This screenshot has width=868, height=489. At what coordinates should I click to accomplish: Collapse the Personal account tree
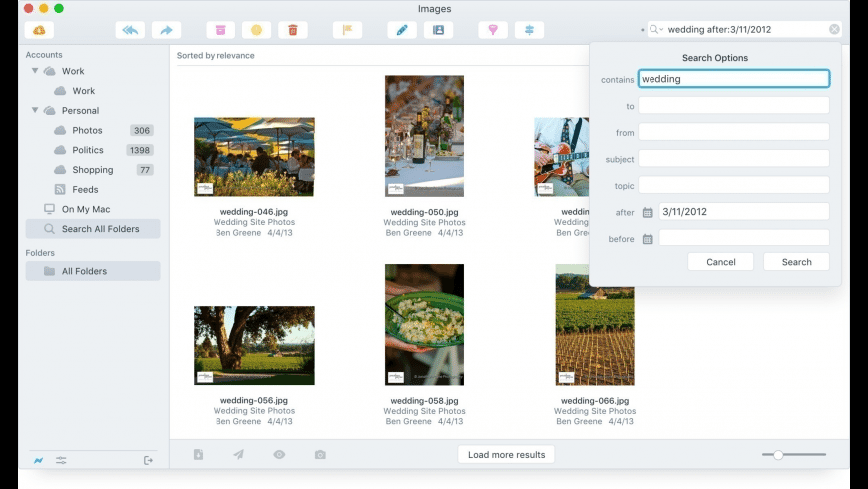(35, 110)
